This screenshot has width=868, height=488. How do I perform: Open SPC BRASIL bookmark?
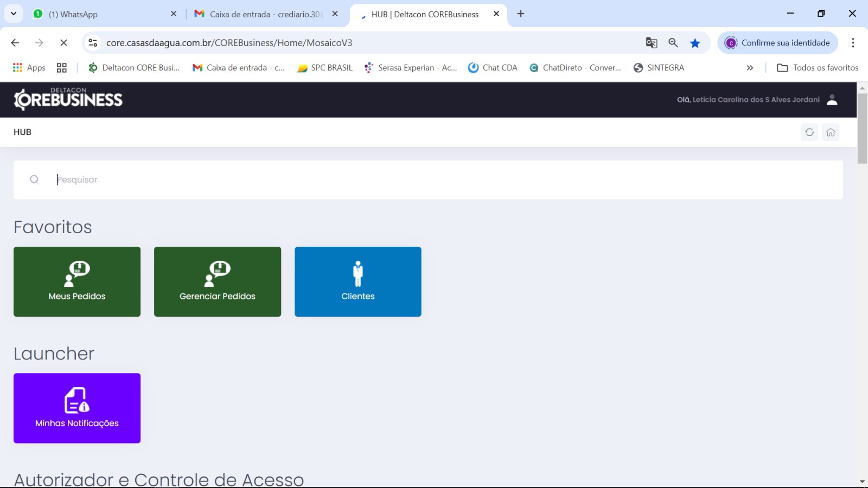point(325,68)
